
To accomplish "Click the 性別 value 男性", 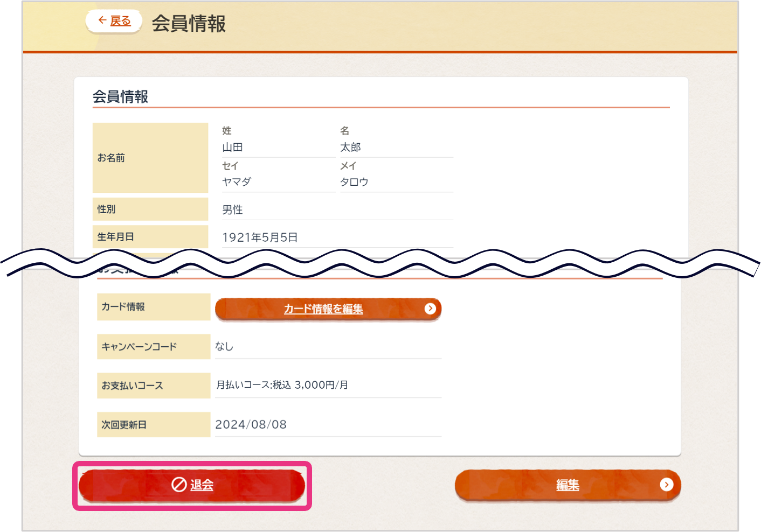I will point(233,210).
